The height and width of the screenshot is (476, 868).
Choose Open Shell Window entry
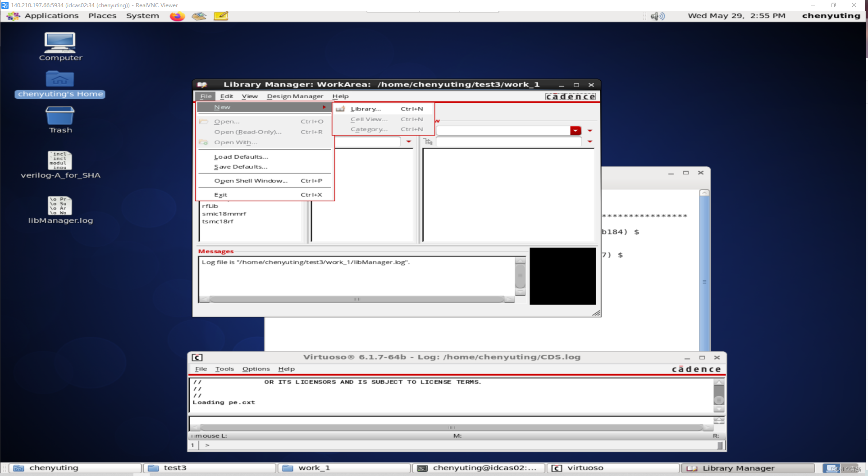tap(265, 181)
